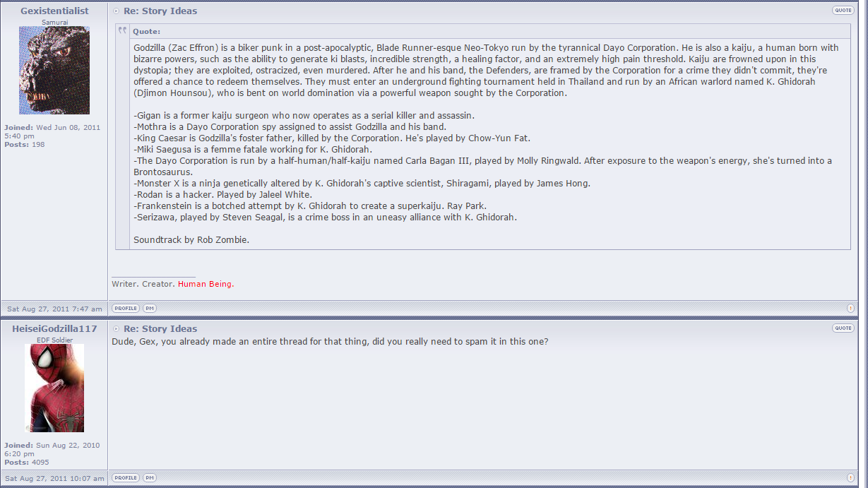Click the Spider-Man avatar image
The image size is (868, 488).
(x=54, y=388)
